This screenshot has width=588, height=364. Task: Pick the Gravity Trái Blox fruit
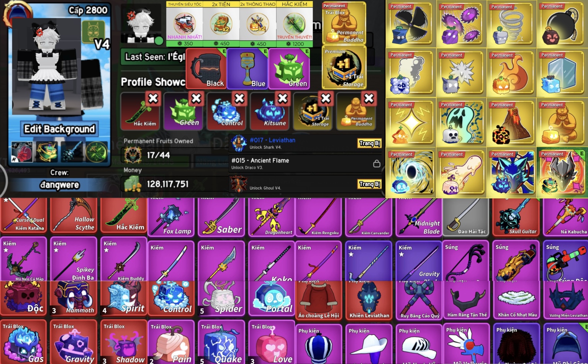(74, 342)
